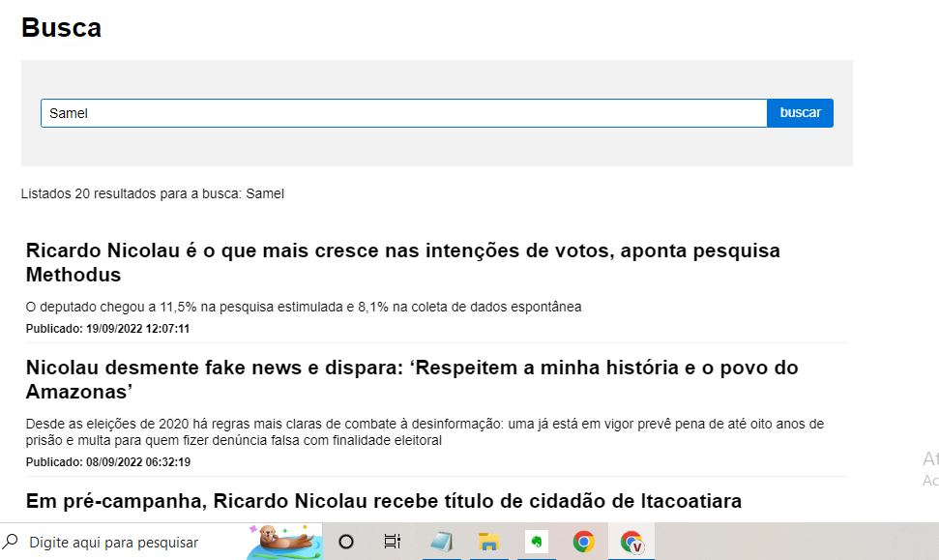
Task: Open the Notepad-style app in taskbar
Action: 441,542
